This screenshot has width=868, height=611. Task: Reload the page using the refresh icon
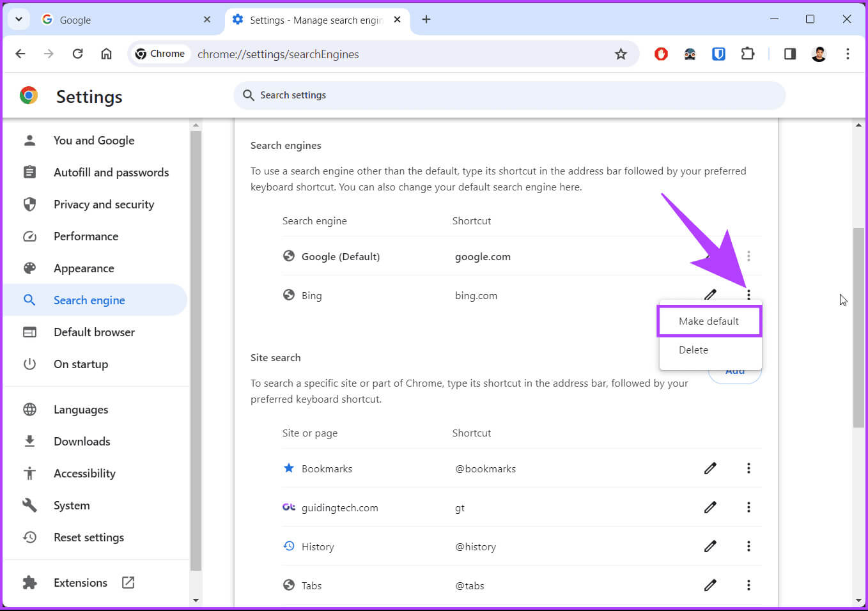pos(77,54)
